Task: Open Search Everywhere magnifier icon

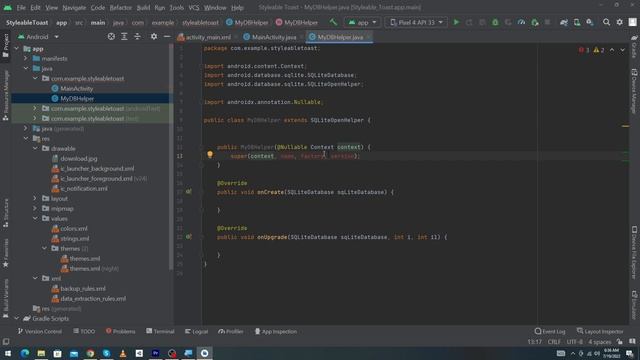Action: click(x=607, y=22)
